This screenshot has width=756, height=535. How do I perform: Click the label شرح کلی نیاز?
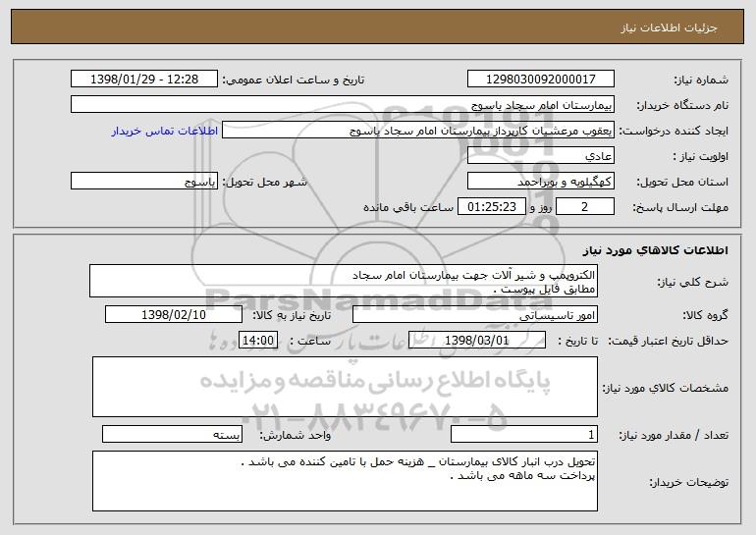coord(693,282)
